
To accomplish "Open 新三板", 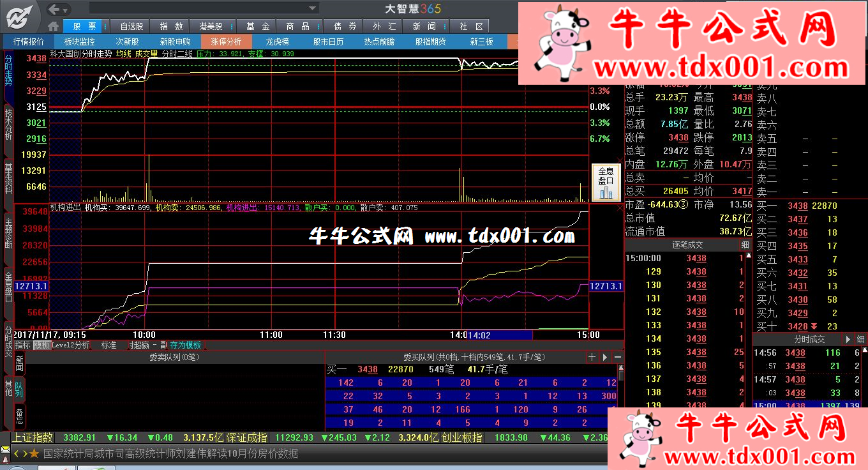I will (481, 42).
